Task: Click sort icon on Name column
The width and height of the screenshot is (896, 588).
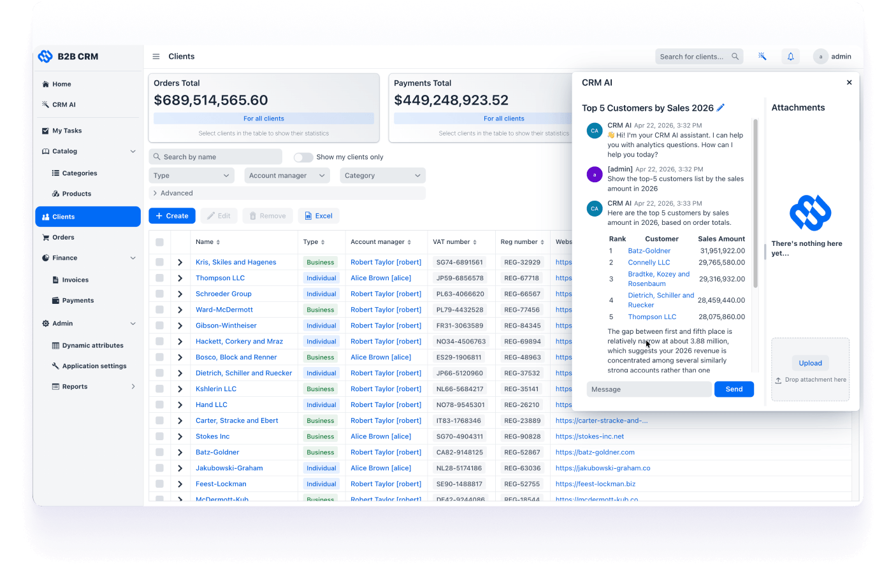Action: point(218,242)
